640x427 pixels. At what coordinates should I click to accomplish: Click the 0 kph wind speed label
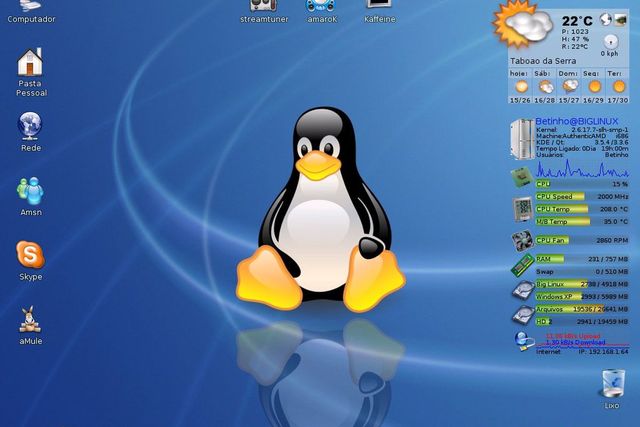(609, 53)
